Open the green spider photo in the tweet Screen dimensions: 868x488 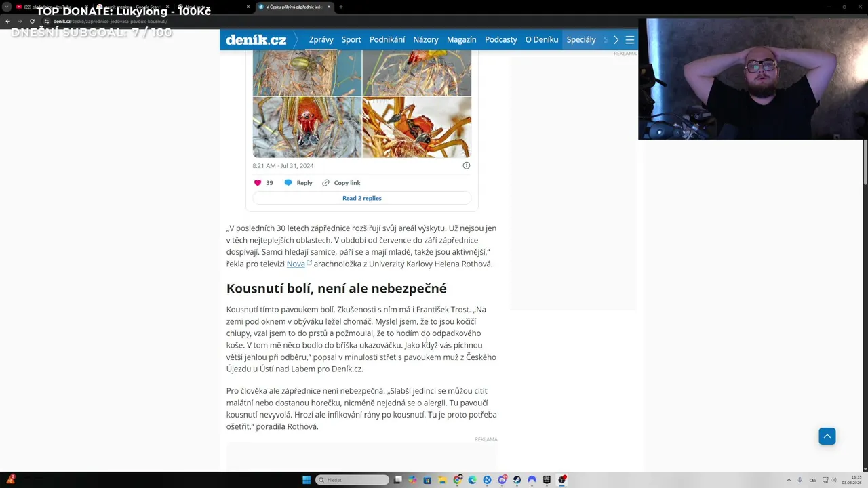307,73
